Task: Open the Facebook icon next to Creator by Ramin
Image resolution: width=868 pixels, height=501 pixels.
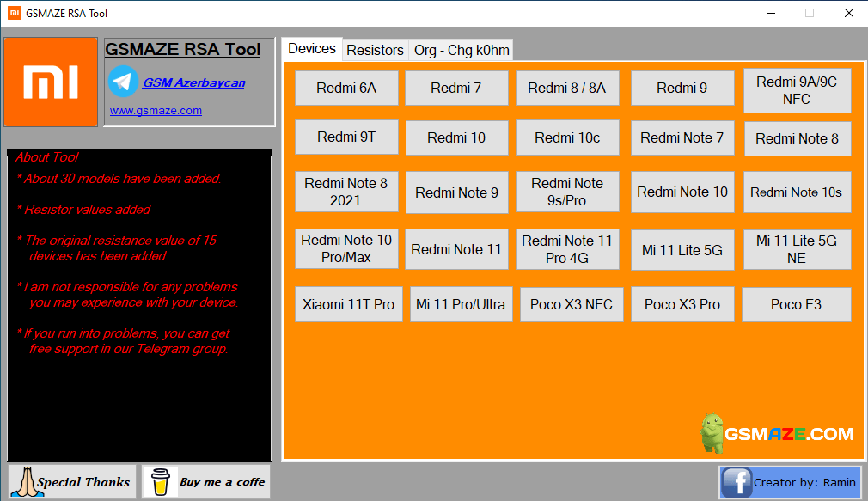Action: click(x=737, y=482)
